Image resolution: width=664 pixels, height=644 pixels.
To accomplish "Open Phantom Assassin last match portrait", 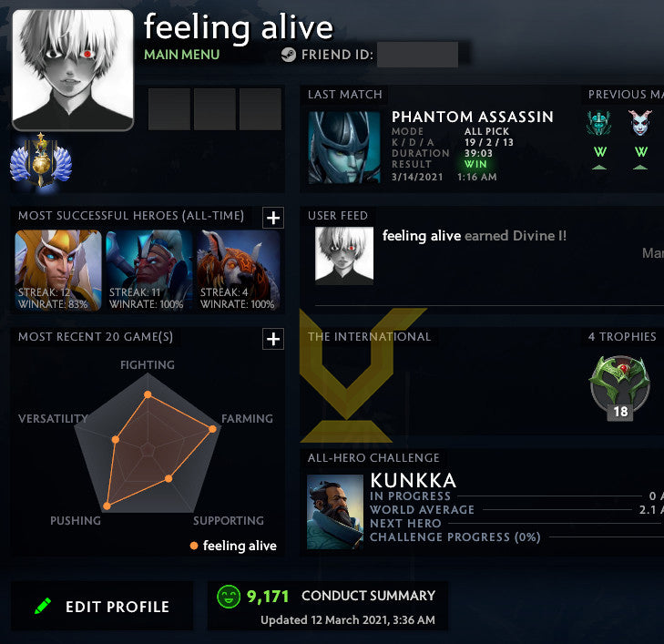I will (344, 148).
